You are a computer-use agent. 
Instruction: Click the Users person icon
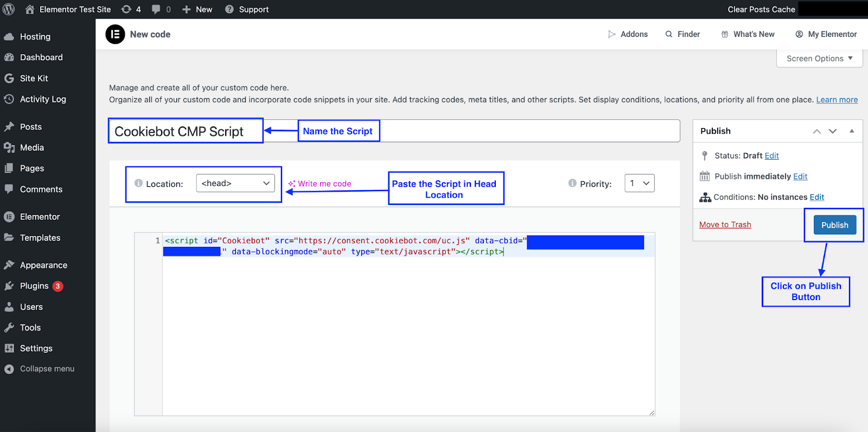click(9, 307)
